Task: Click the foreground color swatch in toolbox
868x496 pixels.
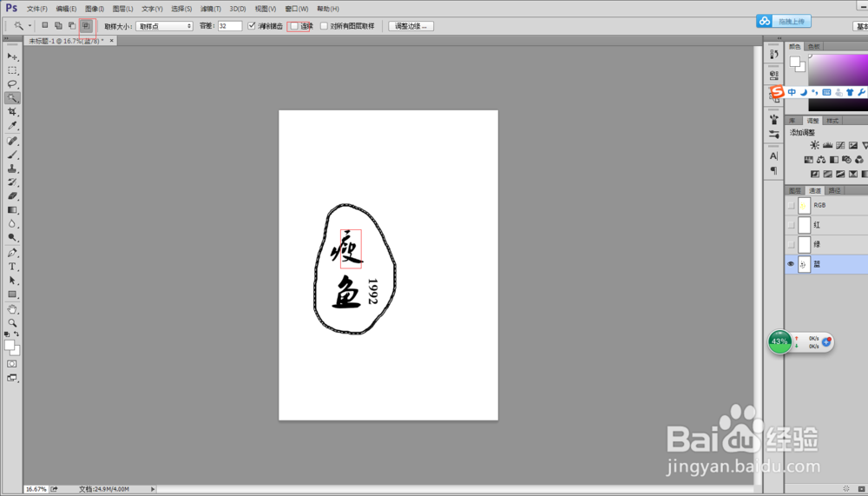Action: (x=10, y=346)
